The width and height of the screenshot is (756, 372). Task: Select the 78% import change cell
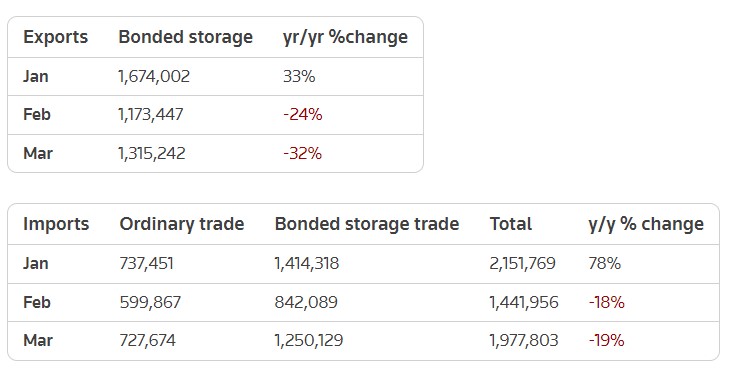point(605,263)
